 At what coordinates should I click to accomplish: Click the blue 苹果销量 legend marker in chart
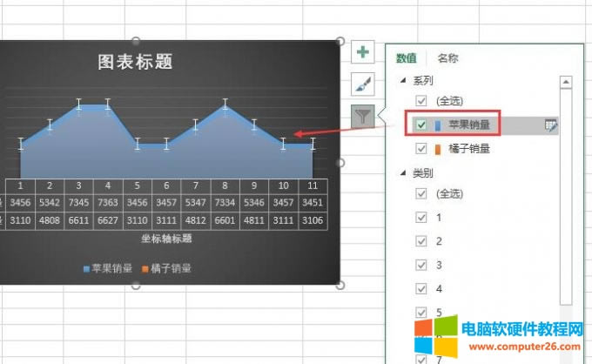pos(86,268)
